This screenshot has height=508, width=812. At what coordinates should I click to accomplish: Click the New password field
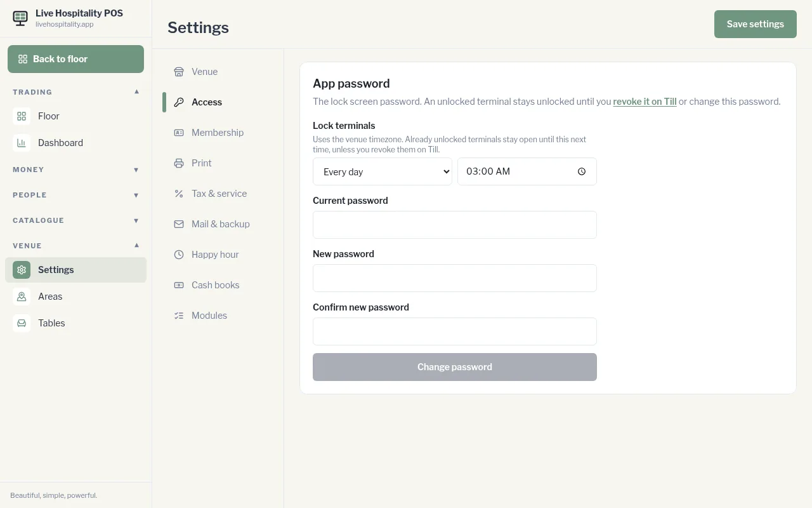point(455,278)
